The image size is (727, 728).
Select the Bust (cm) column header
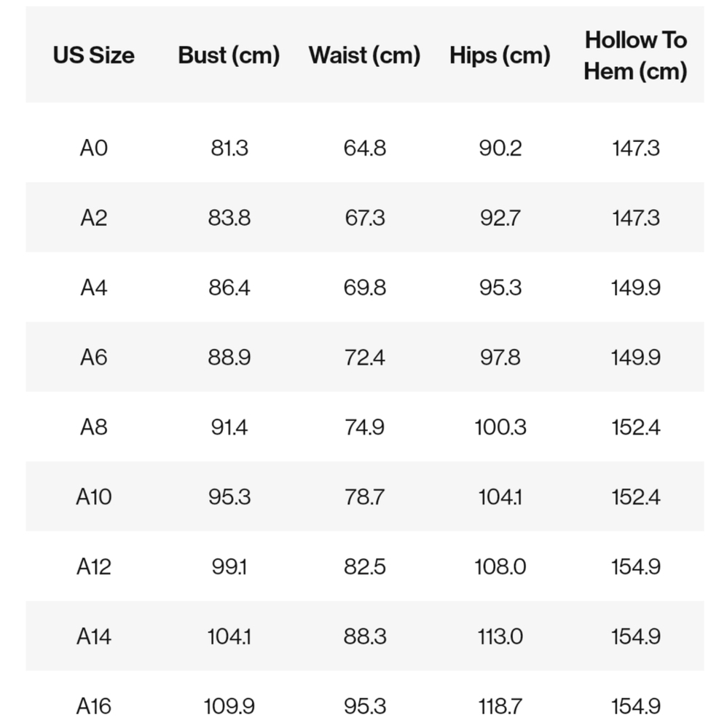229,56
